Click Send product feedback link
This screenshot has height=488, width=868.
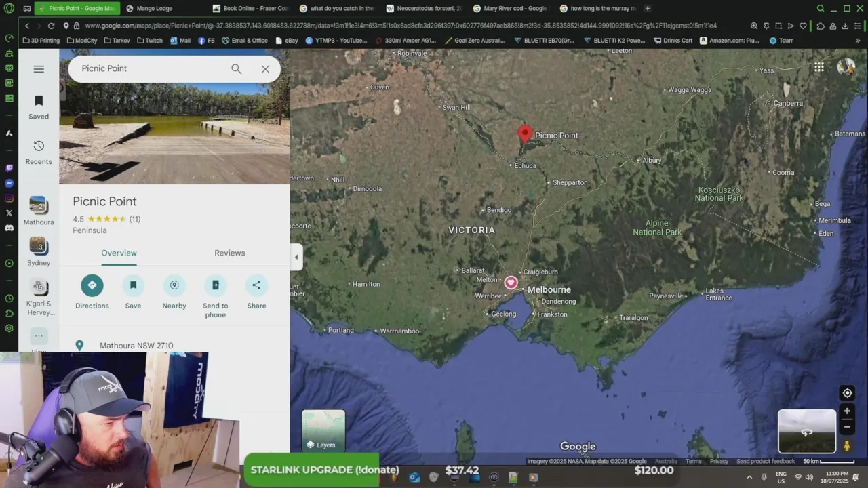[766, 462]
